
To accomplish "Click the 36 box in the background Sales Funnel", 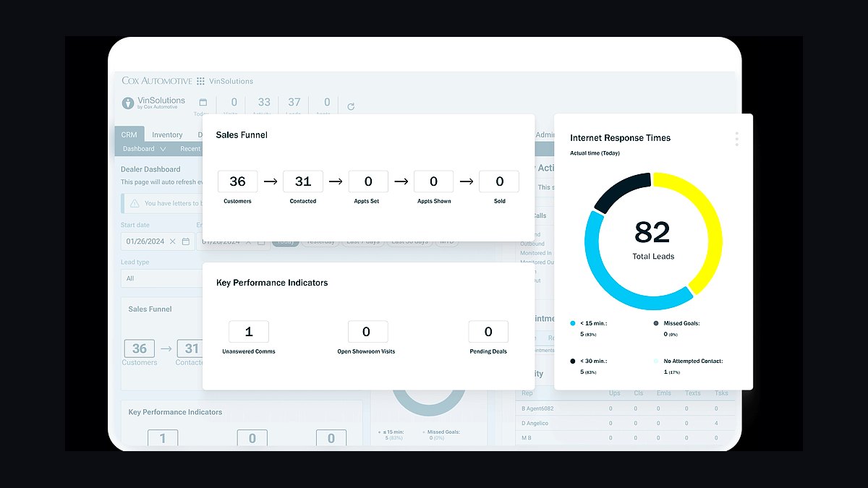I will click(140, 348).
